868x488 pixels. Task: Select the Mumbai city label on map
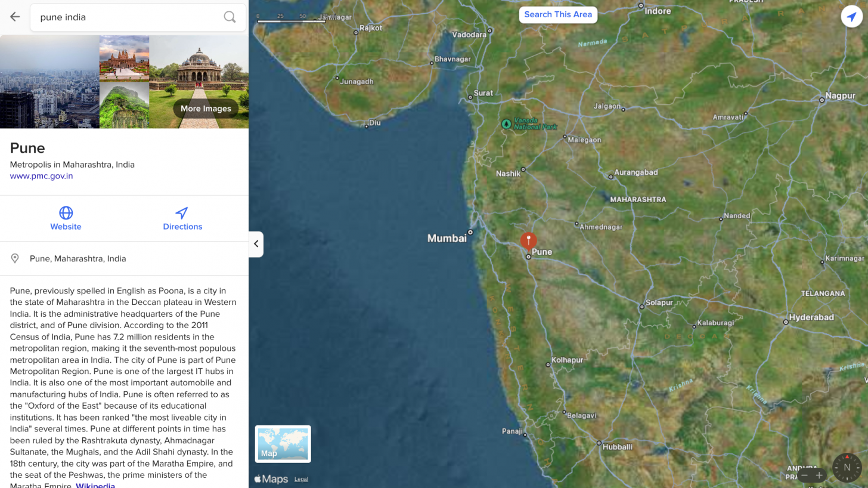point(447,239)
